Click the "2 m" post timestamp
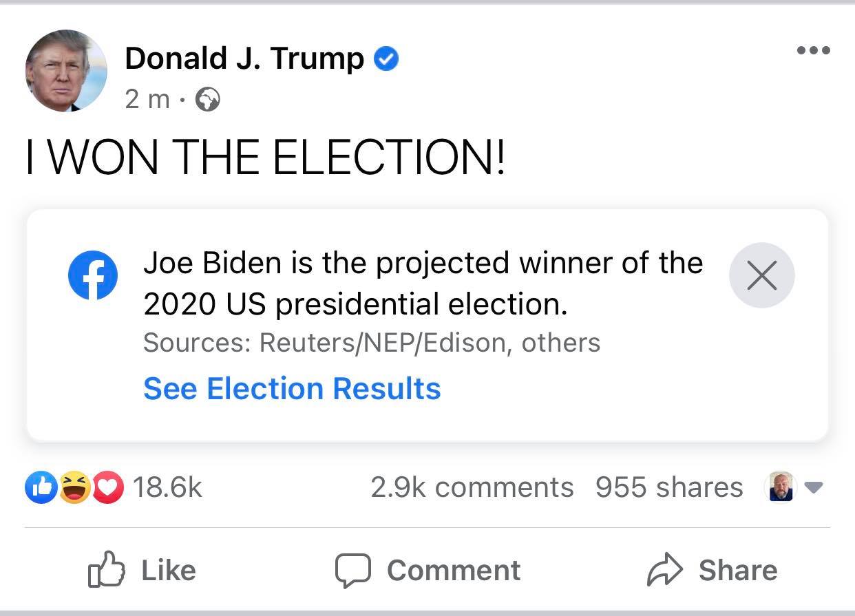This screenshot has width=855, height=616. click(x=147, y=100)
